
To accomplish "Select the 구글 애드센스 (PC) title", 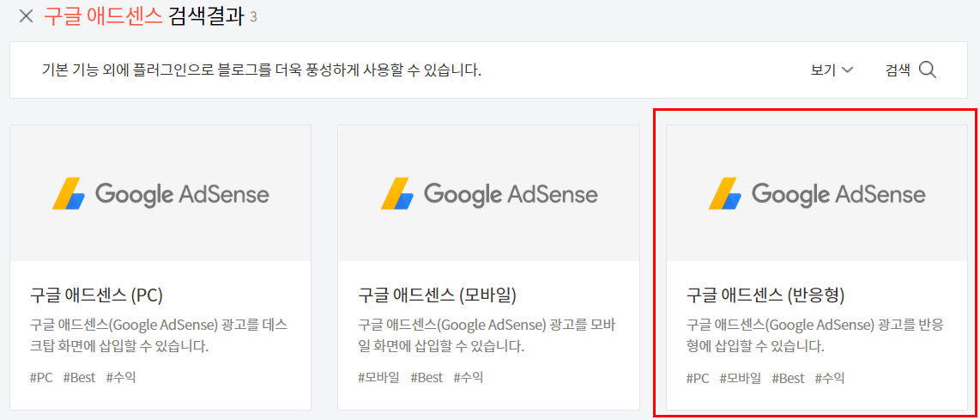I will click(96, 295).
